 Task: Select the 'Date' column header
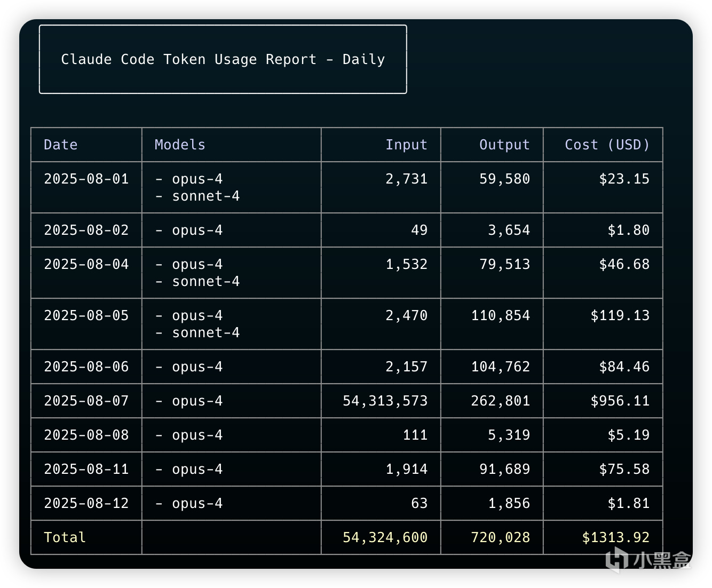point(61,145)
